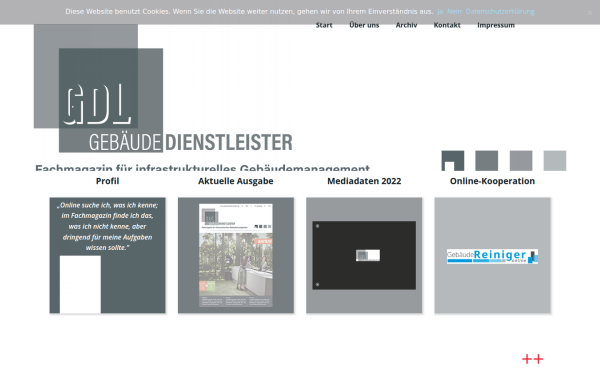
Task: Navigate to the Kontakt page
Action: (447, 25)
